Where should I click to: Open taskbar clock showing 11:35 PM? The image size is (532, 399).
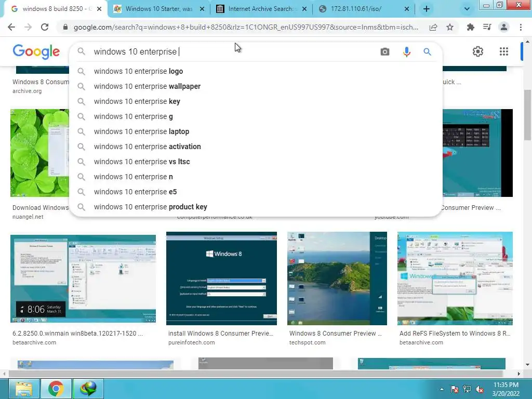[506, 389]
